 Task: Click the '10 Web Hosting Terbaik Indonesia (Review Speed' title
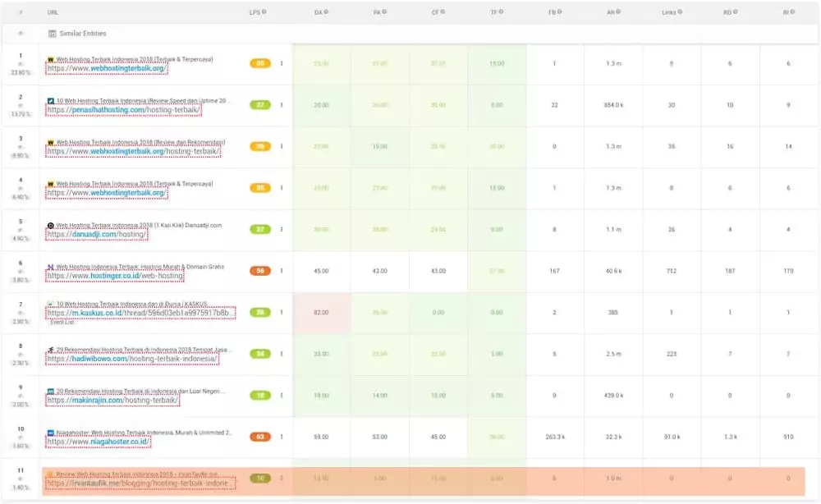click(x=141, y=100)
